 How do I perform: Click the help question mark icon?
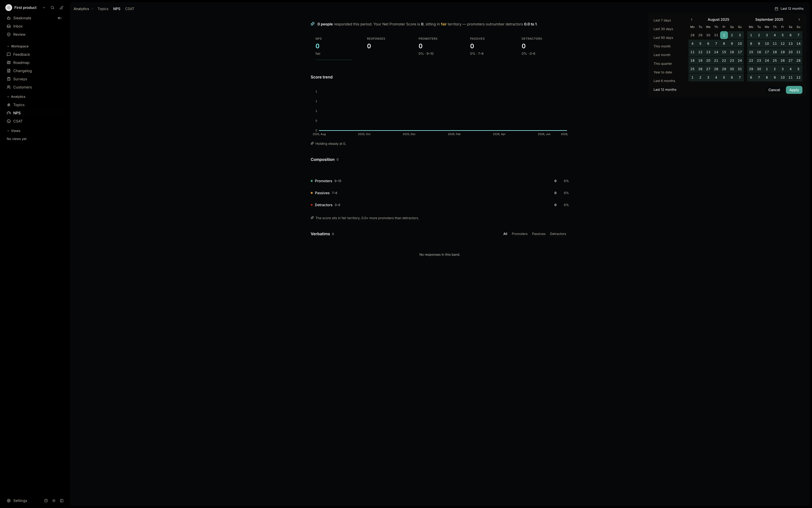46,501
